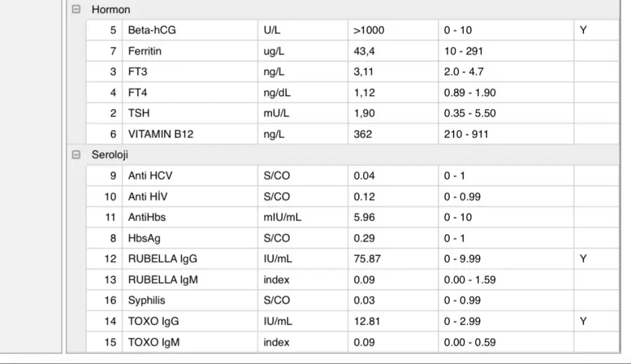Select the TOXO IgM row
631x364 pixels.
(x=154, y=342)
